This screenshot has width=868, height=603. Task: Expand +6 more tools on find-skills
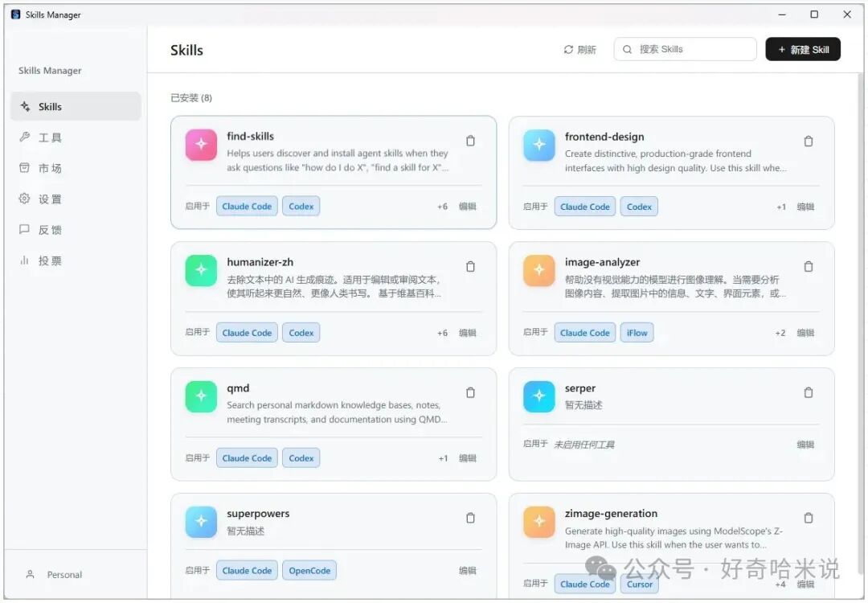point(442,207)
